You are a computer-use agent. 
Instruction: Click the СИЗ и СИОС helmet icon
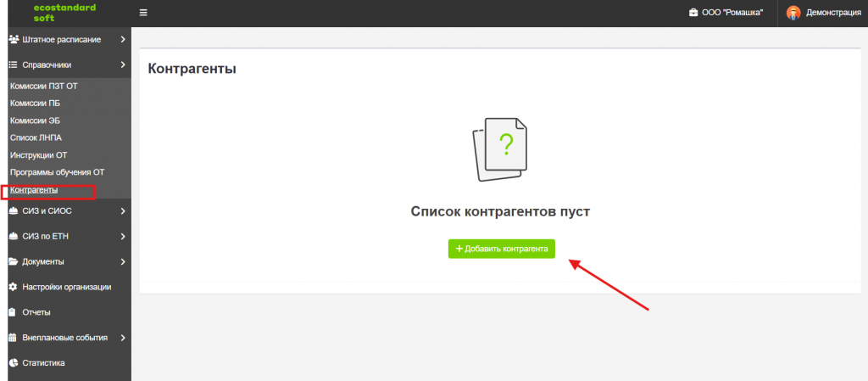click(x=14, y=211)
